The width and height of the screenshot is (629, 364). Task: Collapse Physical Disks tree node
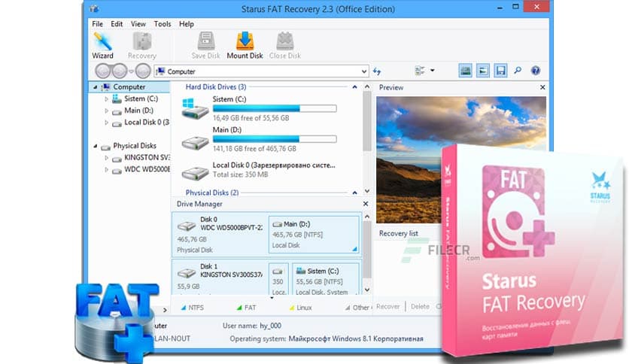pos(95,146)
